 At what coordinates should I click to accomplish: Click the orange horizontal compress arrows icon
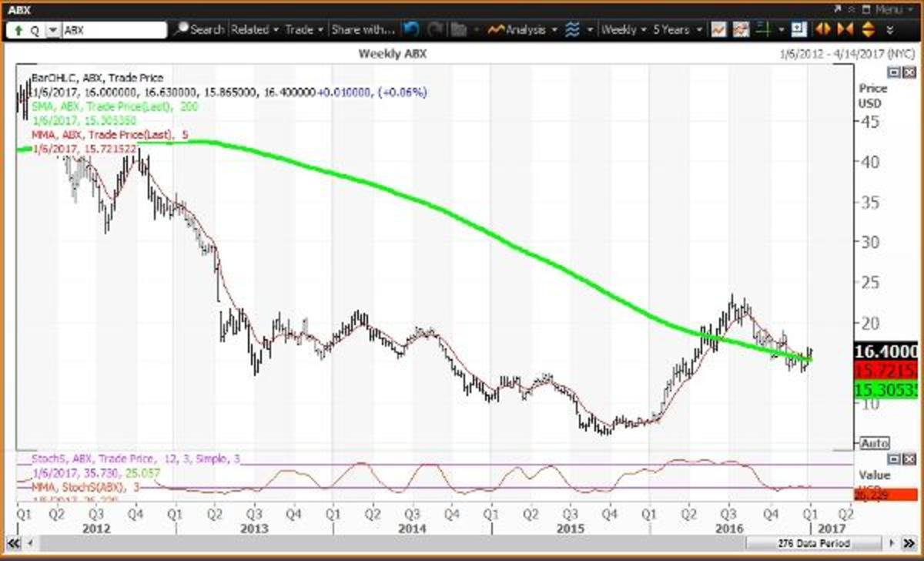click(x=845, y=30)
